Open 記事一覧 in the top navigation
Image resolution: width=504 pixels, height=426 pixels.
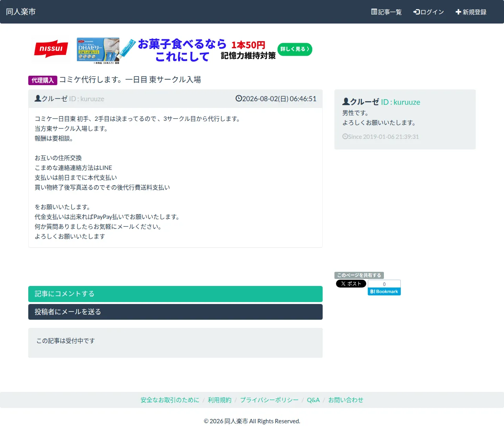click(x=387, y=12)
